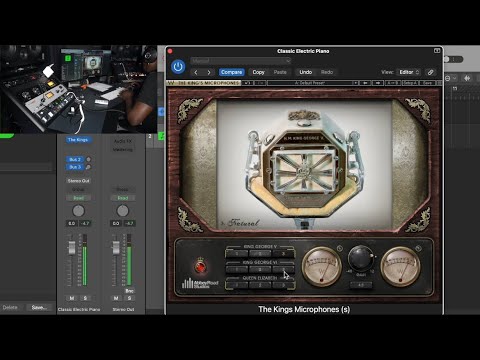
Task: Open Read automation menu on Classic Electric Piano
Action: [78, 198]
